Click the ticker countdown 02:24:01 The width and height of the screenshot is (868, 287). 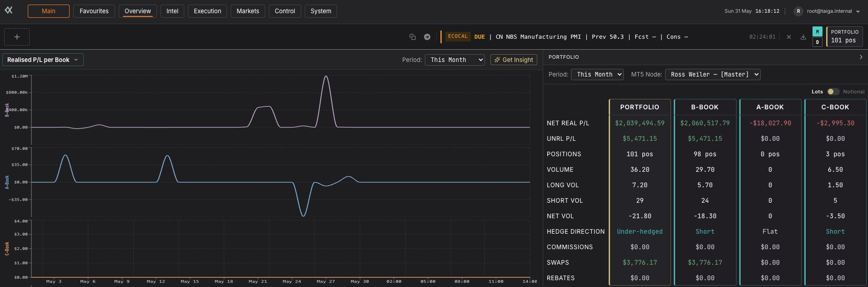[x=762, y=37]
